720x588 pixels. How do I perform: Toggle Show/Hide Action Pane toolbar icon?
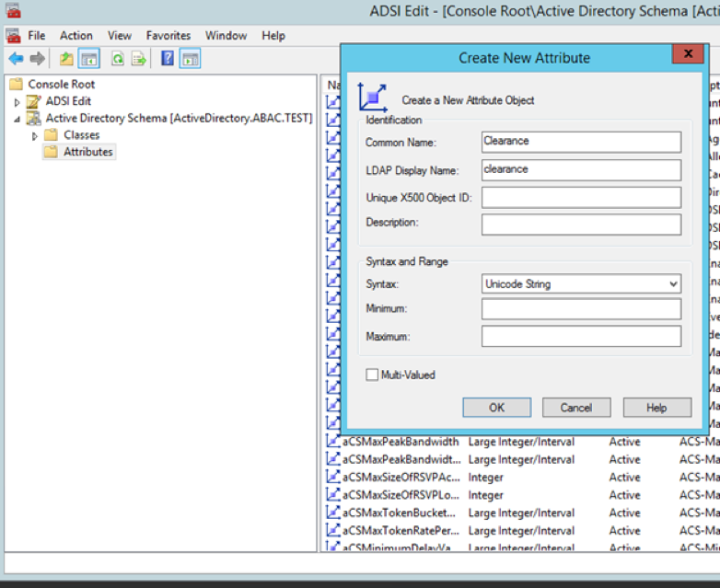pyautogui.click(x=190, y=59)
